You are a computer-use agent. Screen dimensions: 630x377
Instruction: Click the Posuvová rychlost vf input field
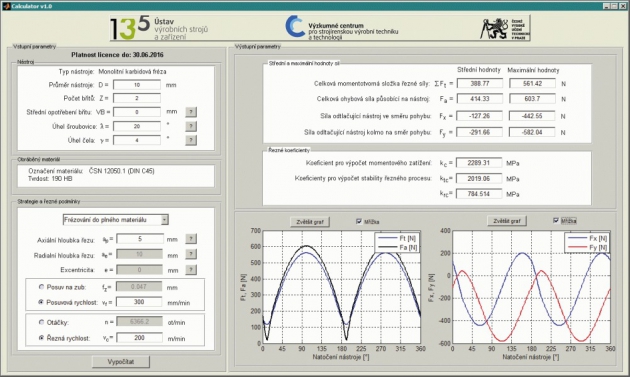(x=139, y=302)
